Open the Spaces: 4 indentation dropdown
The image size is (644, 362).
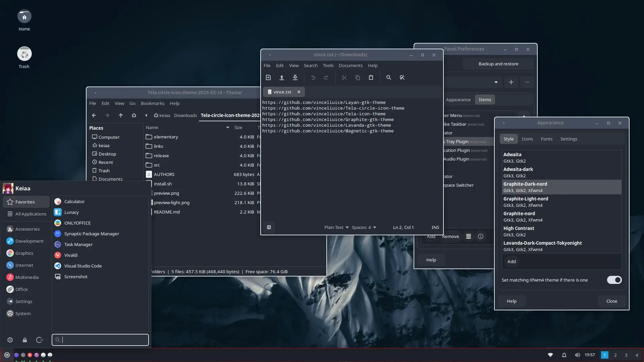(x=364, y=227)
